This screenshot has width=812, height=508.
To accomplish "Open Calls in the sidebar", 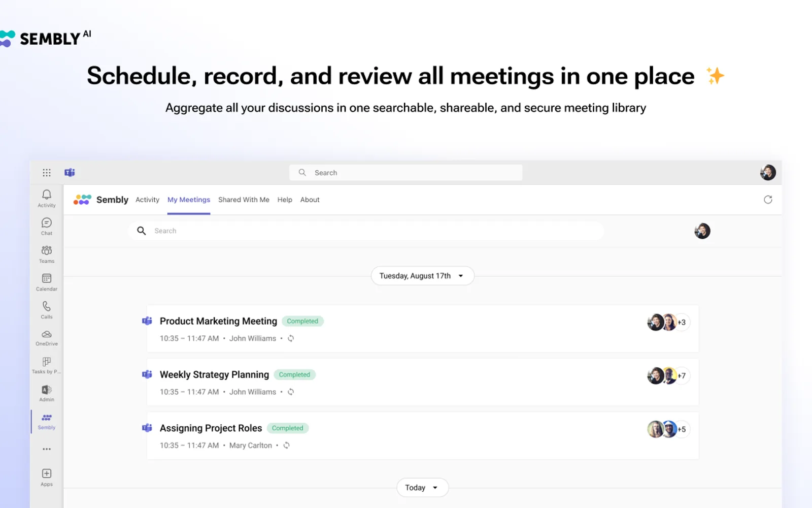I will [x=47, y=310].
